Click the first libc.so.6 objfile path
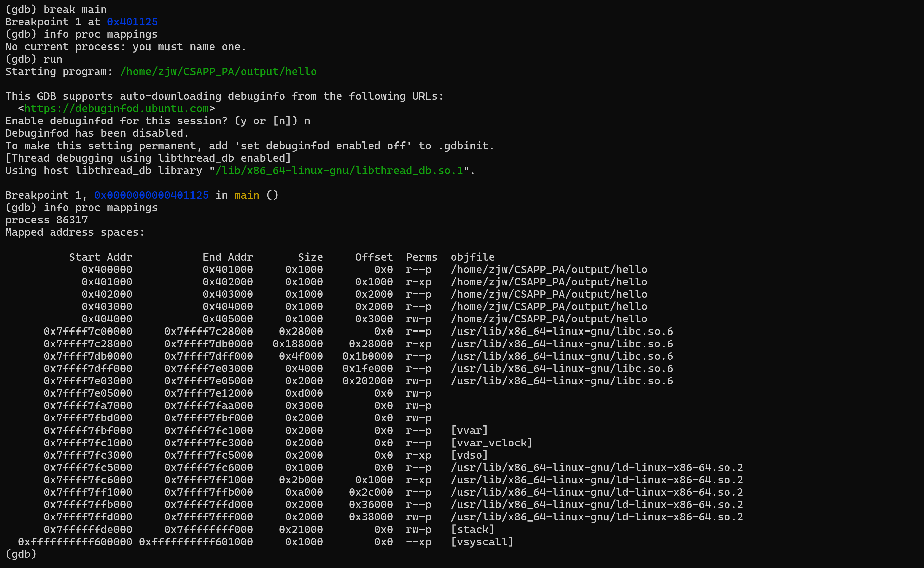924x568 pixels. point(562,331)
